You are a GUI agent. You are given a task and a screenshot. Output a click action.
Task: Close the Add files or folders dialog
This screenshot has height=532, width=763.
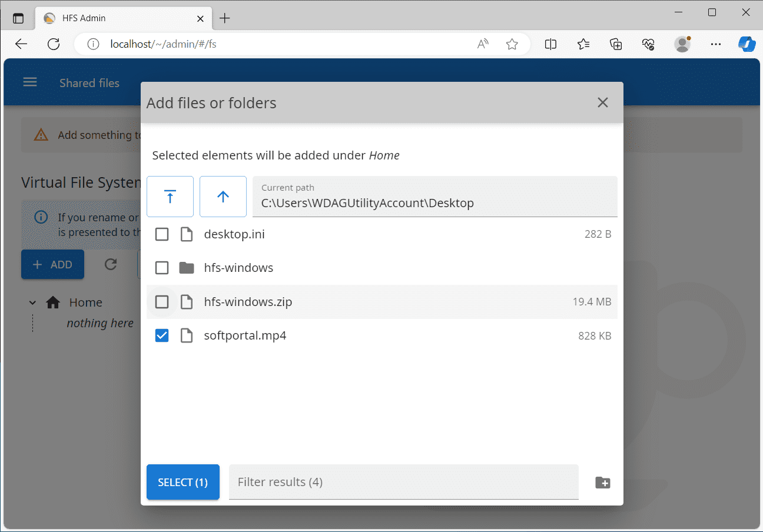click(602, 102)
